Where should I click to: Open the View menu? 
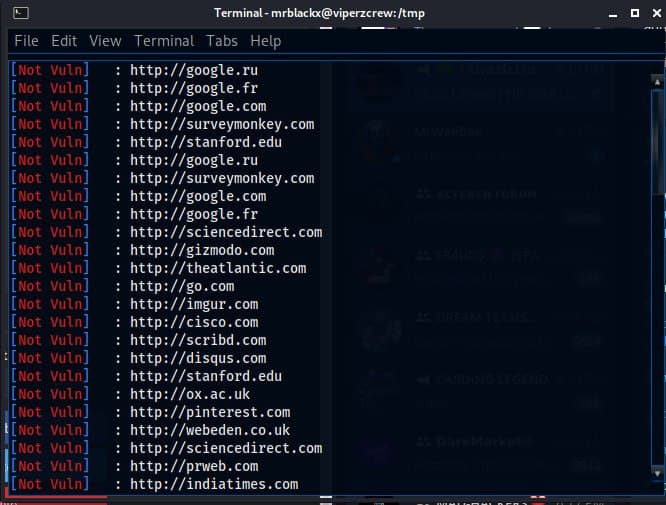pyautogui.click(x=105, y=41)
